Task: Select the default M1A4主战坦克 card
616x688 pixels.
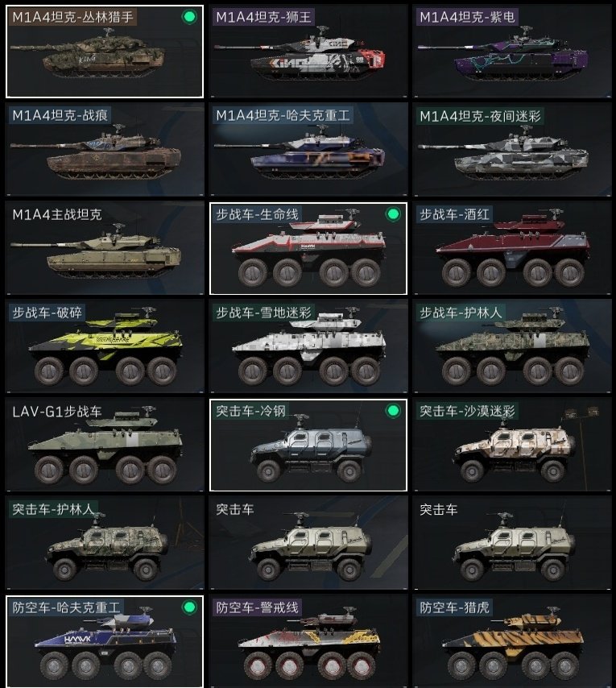Action: coord(105,248)
